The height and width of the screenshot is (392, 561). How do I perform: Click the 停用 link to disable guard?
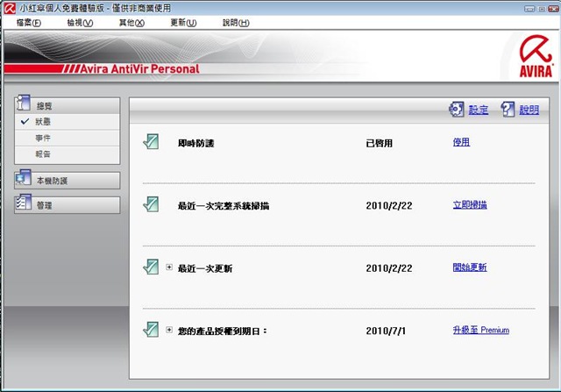point(461,142)
